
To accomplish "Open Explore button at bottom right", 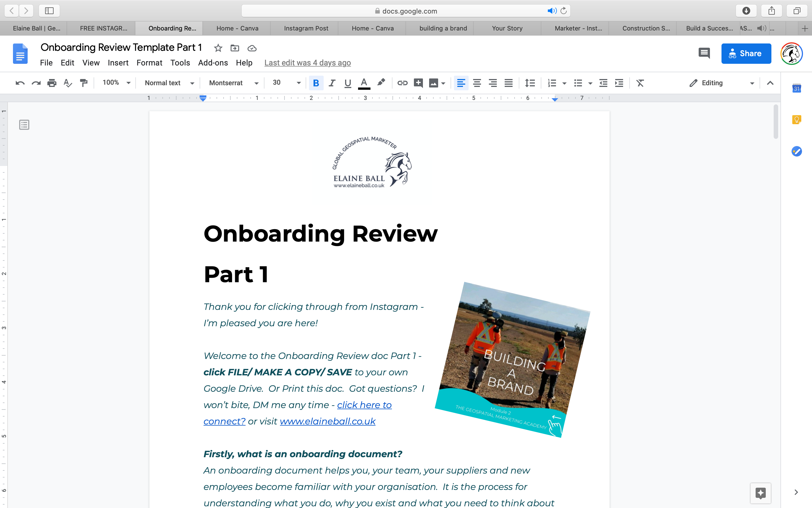I will tap(760, 493).
